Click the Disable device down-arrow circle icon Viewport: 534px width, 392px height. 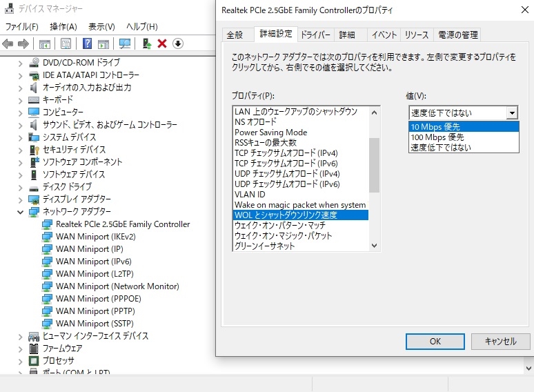(x=178, y=43)
